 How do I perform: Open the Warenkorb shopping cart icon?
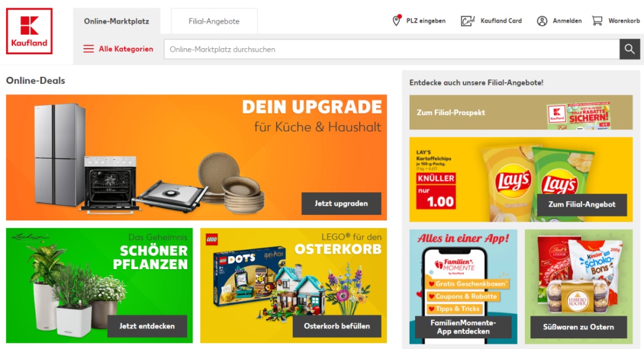[597, 20]
